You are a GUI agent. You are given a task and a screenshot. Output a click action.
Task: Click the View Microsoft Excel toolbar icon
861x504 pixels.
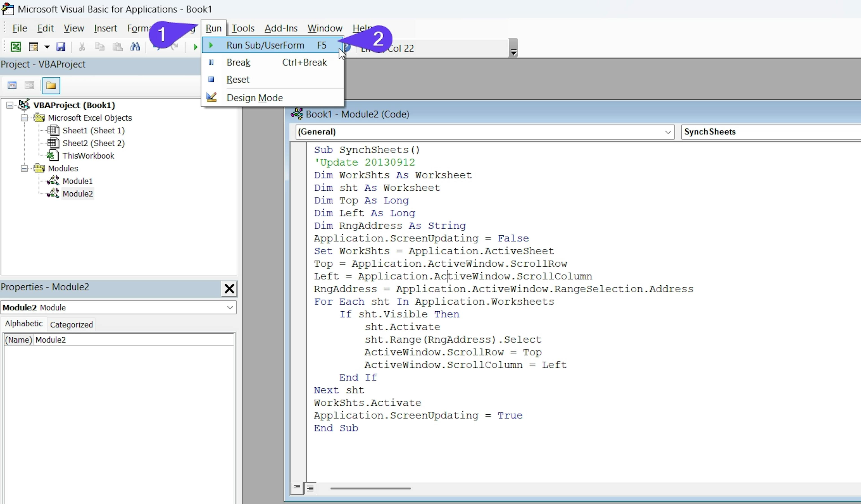point(16,47)
